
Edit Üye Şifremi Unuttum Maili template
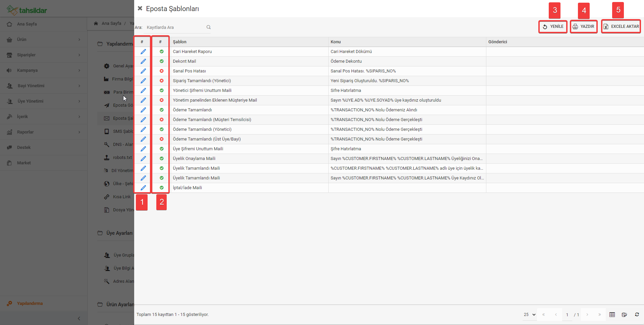pos(143,149)
